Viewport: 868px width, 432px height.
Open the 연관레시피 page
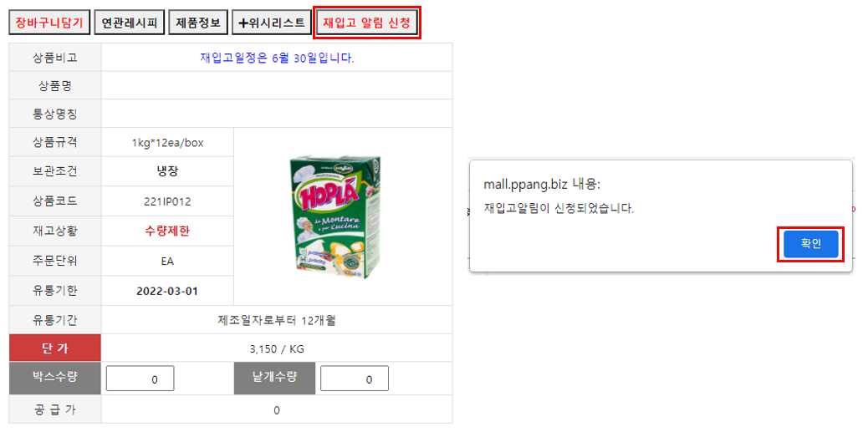coord(130,23)
